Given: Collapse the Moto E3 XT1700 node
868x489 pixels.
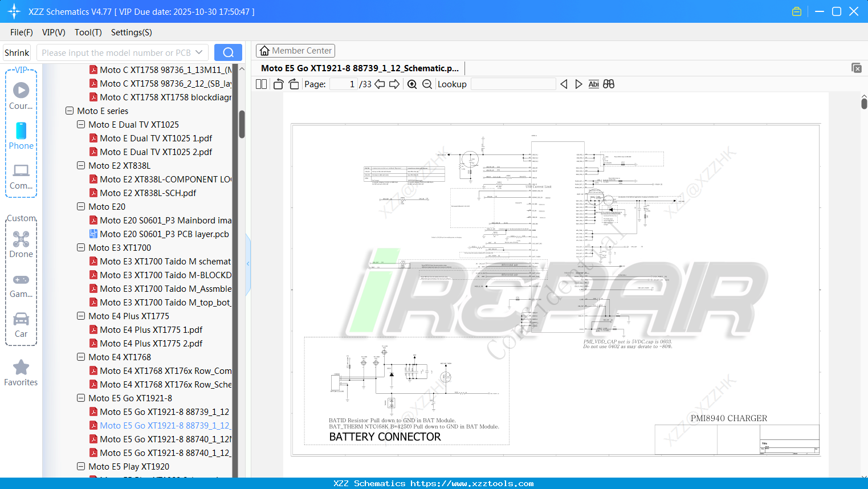Looking at the screenshot, I should pyautogui.click(x=80, y=247).
